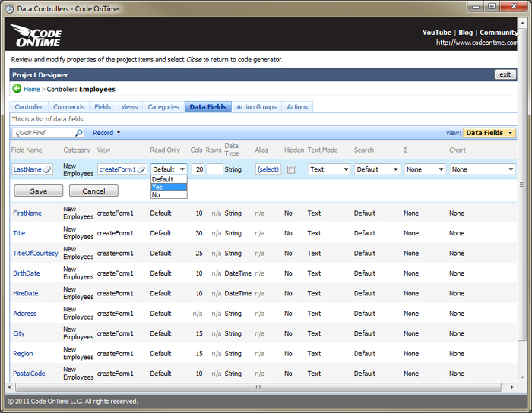Open the TitleOfCourtesy data field
Viewport: 532px width, 413px height.
coord(36,253)
